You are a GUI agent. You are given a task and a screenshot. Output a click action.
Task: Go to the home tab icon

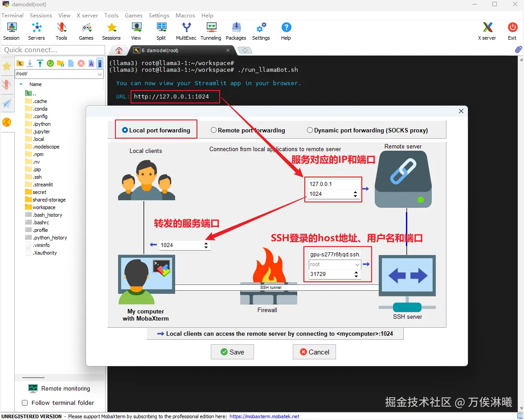119,50
